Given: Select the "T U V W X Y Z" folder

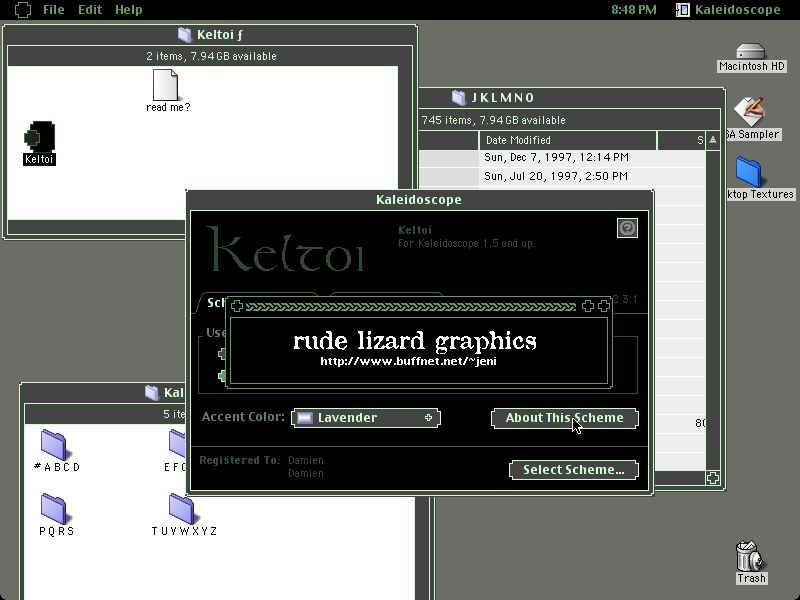Looking at the screenshot, I should coord(182,509).
